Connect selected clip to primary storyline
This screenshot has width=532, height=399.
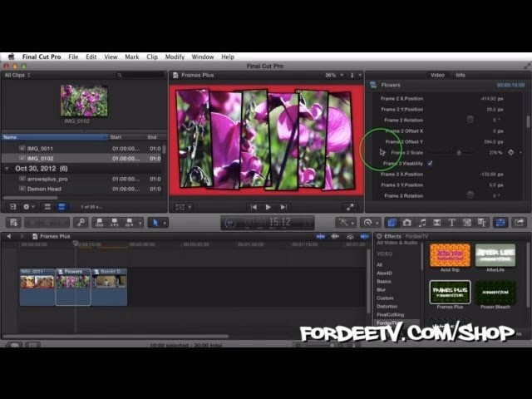click(x=100, y=223)
